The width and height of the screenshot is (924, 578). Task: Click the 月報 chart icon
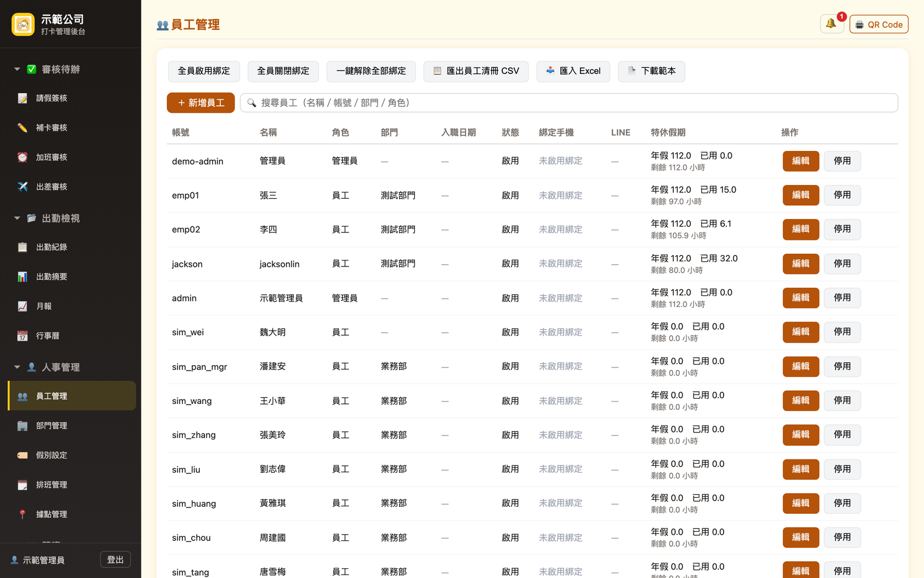pos(23,306)
